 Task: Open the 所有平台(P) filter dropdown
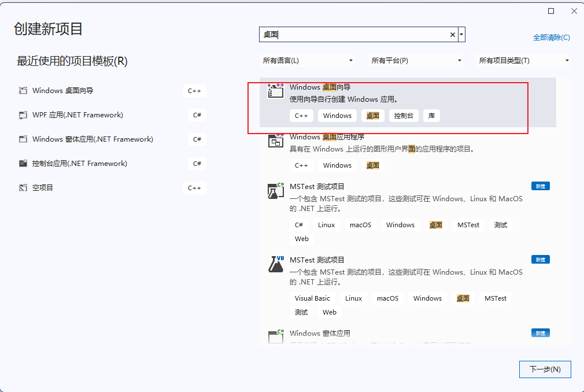(416, 60)
